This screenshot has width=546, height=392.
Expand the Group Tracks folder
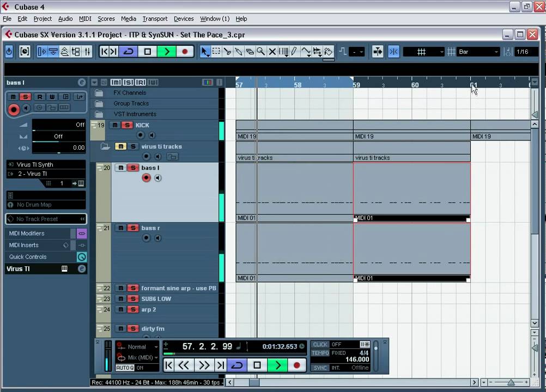click(x=99, y=103)
